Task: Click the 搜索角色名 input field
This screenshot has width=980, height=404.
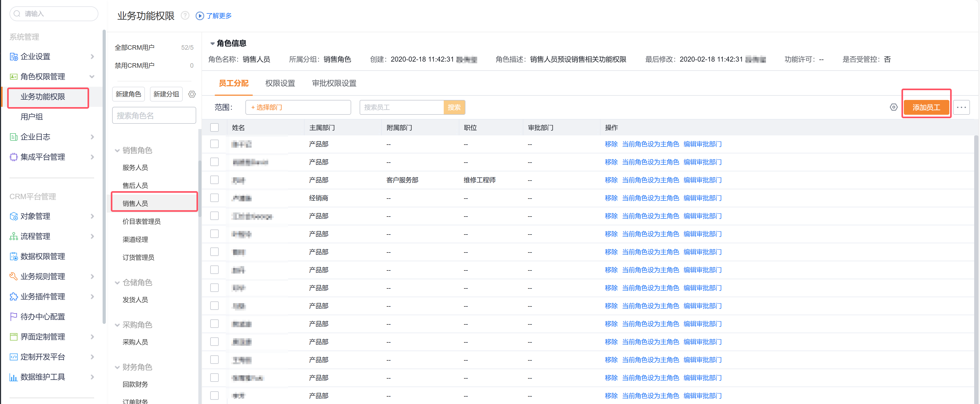Action: pos(154,116)
